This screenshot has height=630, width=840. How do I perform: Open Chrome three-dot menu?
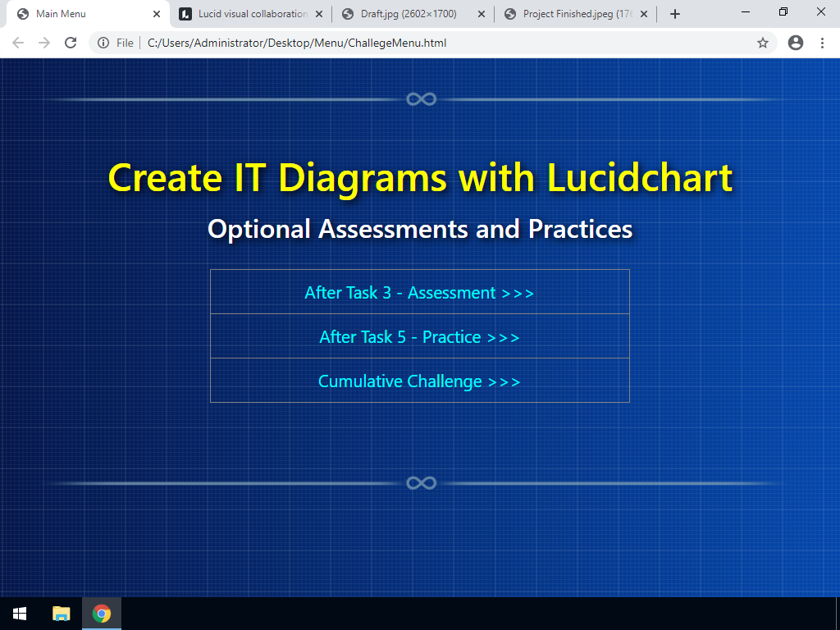pyautogui.click(x=822, y=43)
